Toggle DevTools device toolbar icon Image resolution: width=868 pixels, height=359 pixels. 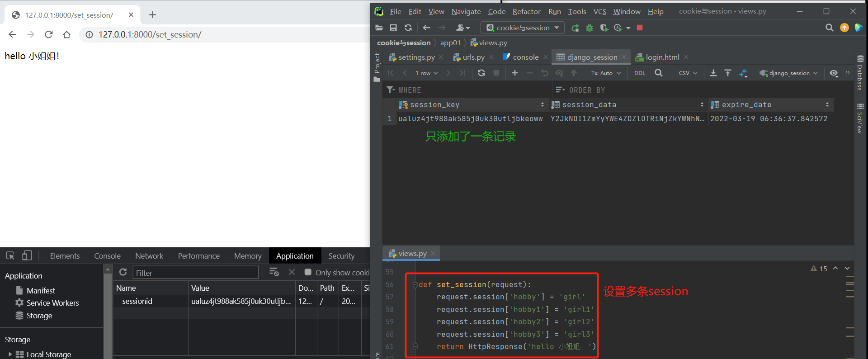tap(27, 256)
